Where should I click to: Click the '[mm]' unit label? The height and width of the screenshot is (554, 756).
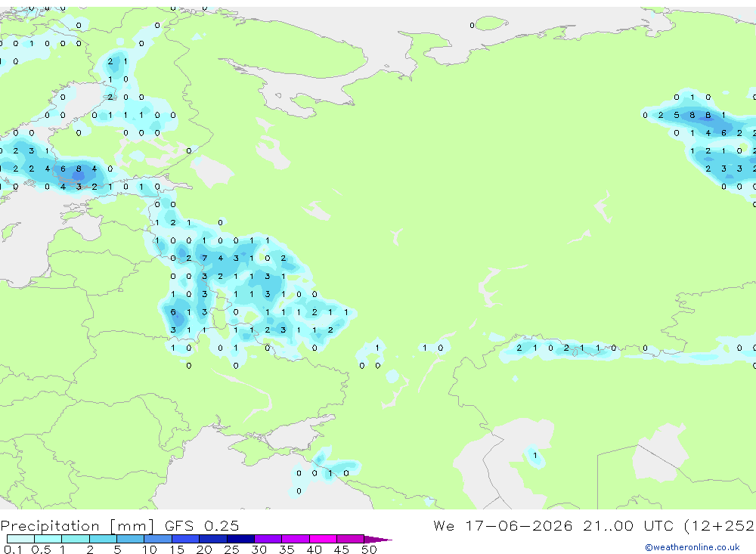click(x=132, y=526)
